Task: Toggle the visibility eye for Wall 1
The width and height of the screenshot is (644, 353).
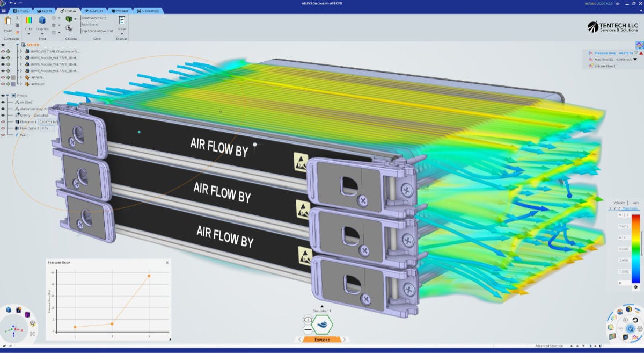Action: (3, 135)
